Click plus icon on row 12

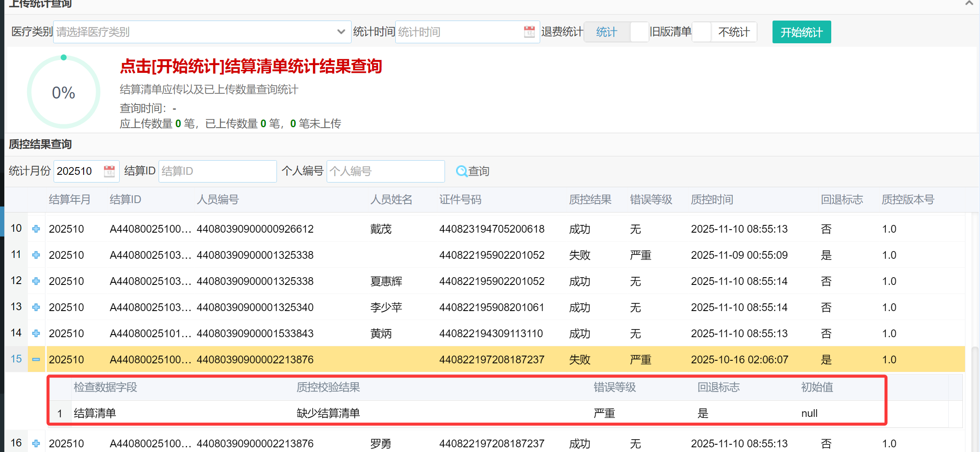36,281
